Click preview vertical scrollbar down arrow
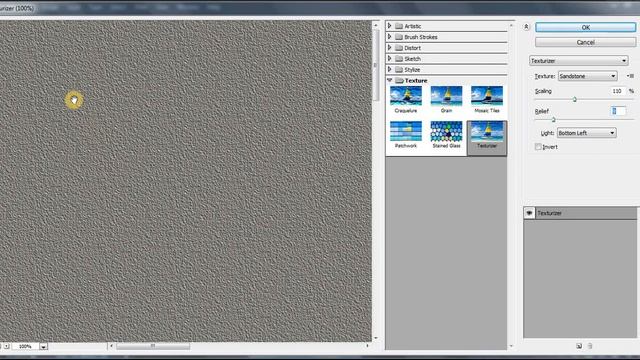This screenshot has height=360, width=640. tap(376, 338)
